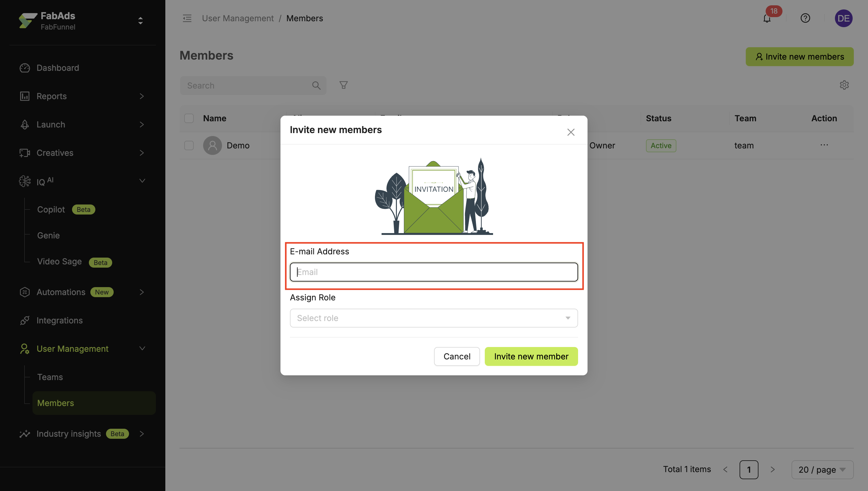The width and height of the screenshot is (868, 491).
Task: Collapse the sidebar menu icon
Action: click(187, 18)
